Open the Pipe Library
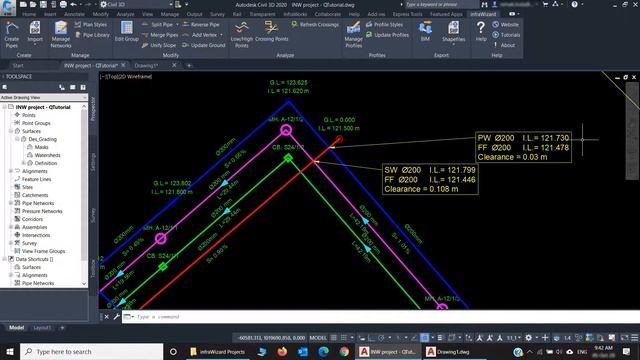This screenshot has width=640, height=360. coord(92,35)
